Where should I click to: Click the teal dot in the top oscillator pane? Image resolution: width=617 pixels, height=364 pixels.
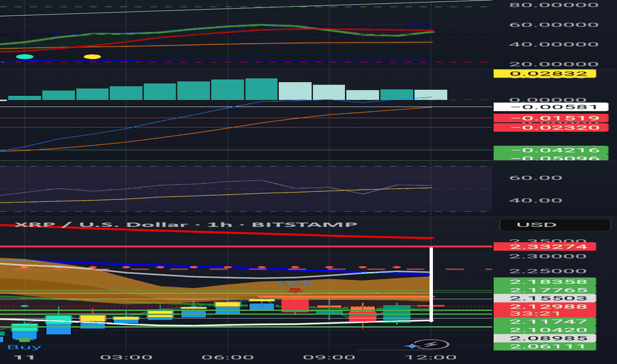coord(24,57)
